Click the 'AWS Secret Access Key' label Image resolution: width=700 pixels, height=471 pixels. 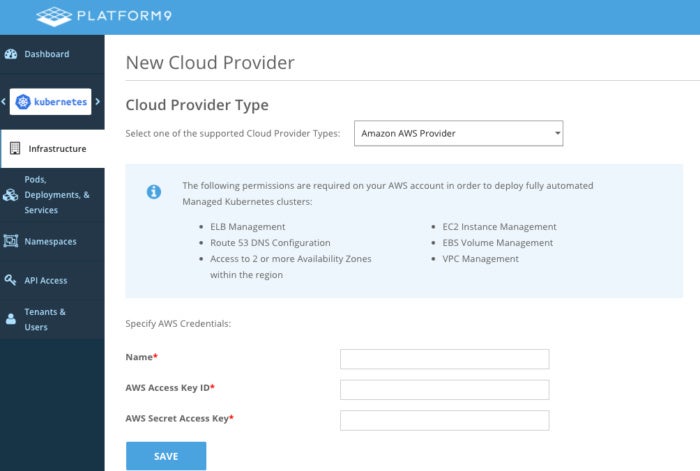click(177, 419)
